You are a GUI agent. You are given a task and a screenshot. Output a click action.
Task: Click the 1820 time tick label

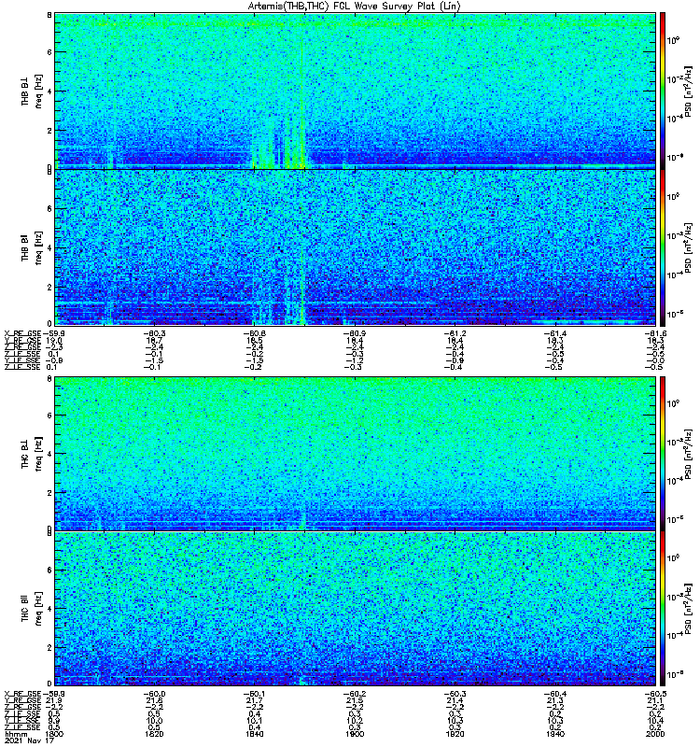point(154,734)
